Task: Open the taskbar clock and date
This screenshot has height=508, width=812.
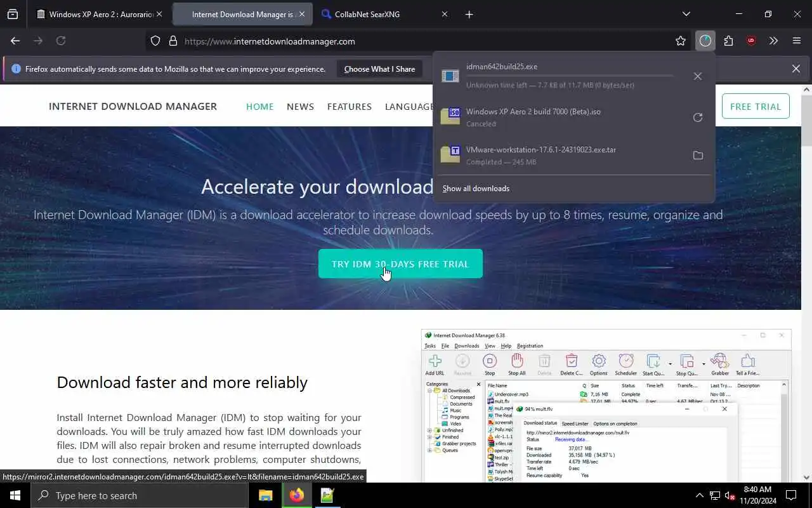Action: tap(757, 495)
